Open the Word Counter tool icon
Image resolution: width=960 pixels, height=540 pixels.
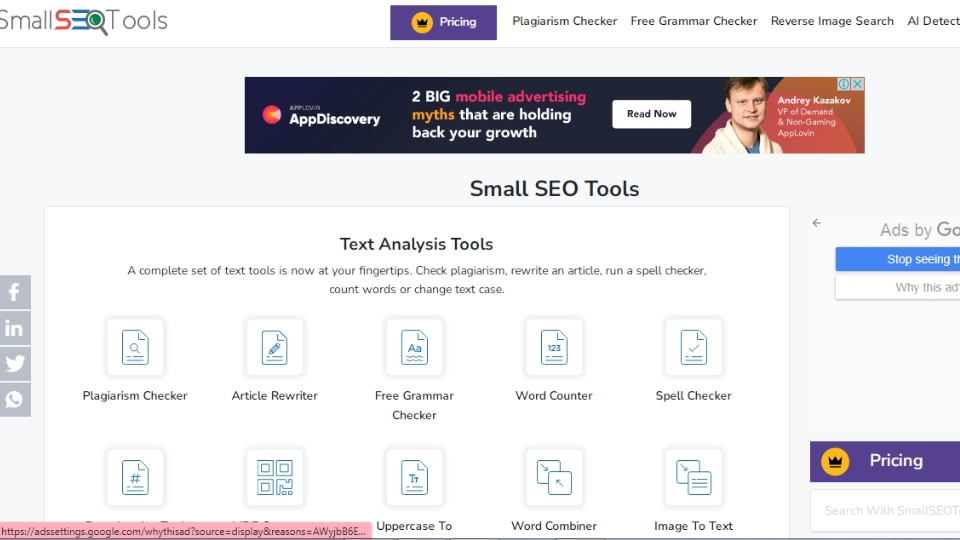tap(554, 347)
